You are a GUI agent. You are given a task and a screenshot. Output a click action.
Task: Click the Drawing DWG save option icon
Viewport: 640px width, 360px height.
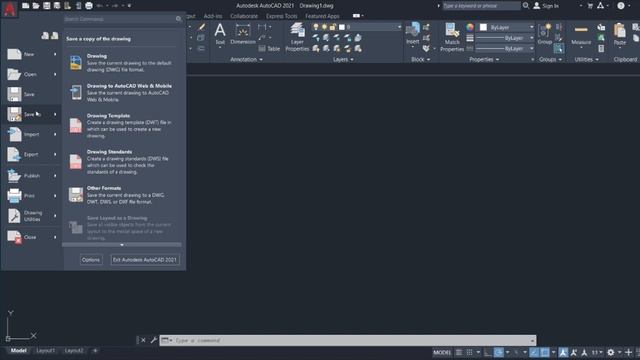pos(76,63)
